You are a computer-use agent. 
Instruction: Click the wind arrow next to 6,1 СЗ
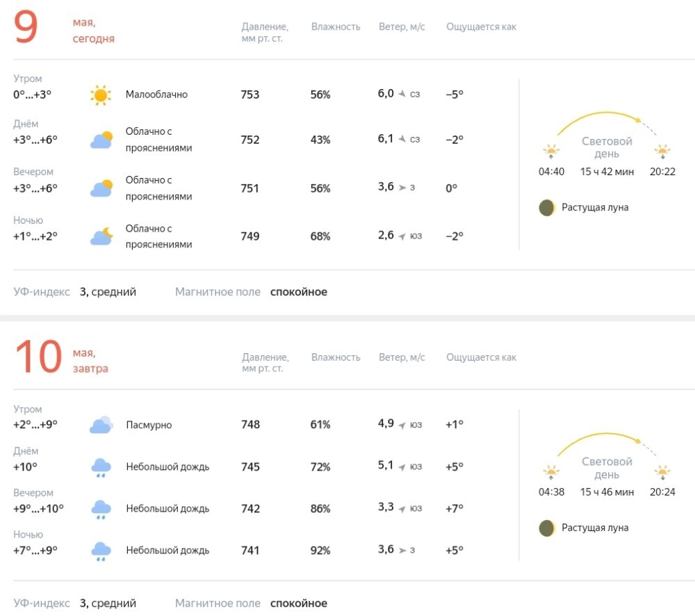click(x=402, y=139)
